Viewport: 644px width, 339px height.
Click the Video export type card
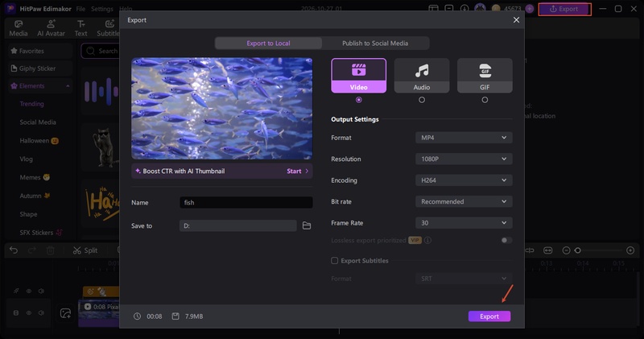pos(358,76)
